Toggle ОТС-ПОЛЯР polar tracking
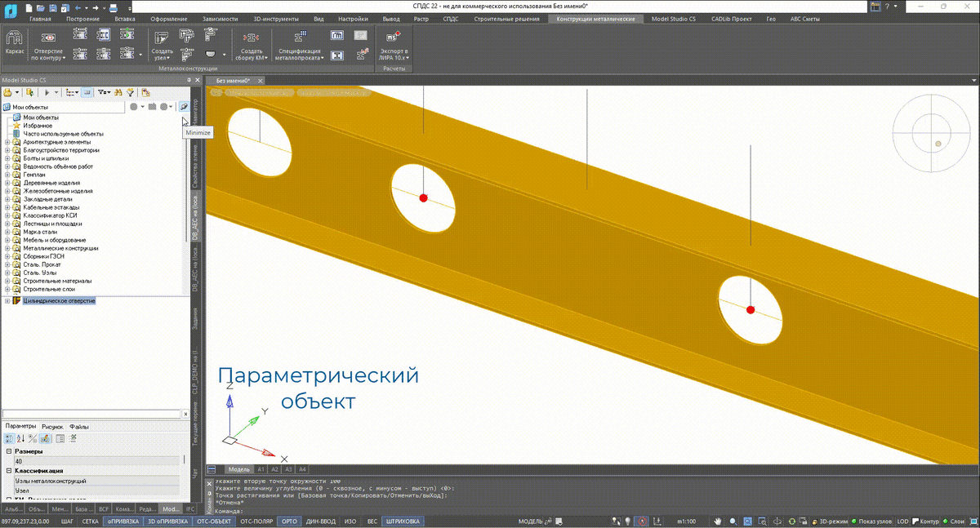980x528 pixels. [256, 521]
